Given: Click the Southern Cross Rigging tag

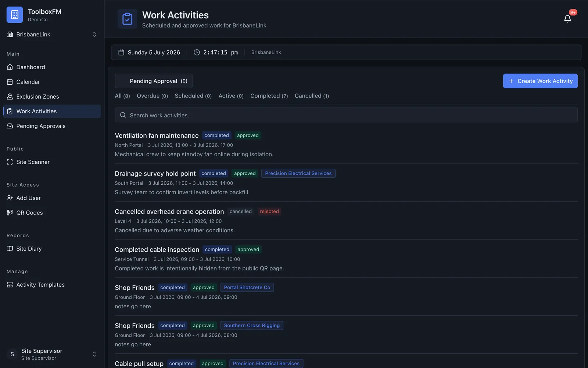Looking at the screenshot, I should click(x=252, y=325).
